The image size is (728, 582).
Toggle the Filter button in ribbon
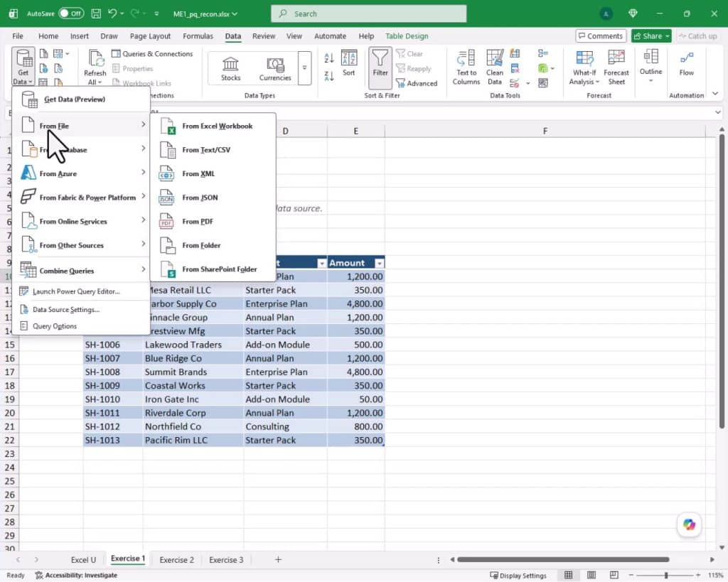(380, 68)
